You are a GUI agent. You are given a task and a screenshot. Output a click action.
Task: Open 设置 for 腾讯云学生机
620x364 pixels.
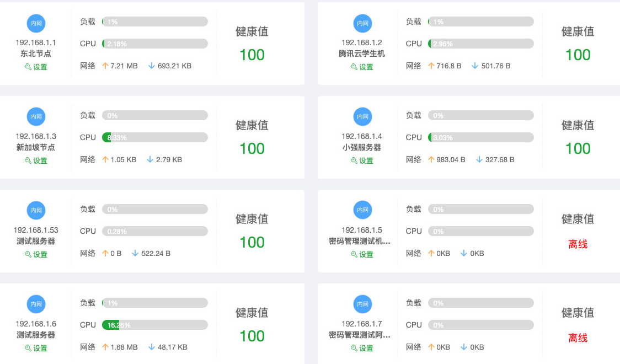tap(362, 67)
